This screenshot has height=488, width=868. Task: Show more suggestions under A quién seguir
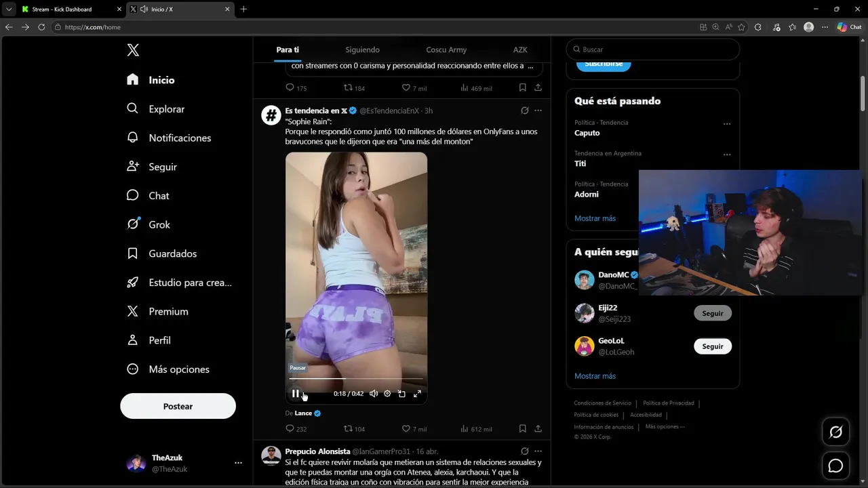(x=595, y=375)
